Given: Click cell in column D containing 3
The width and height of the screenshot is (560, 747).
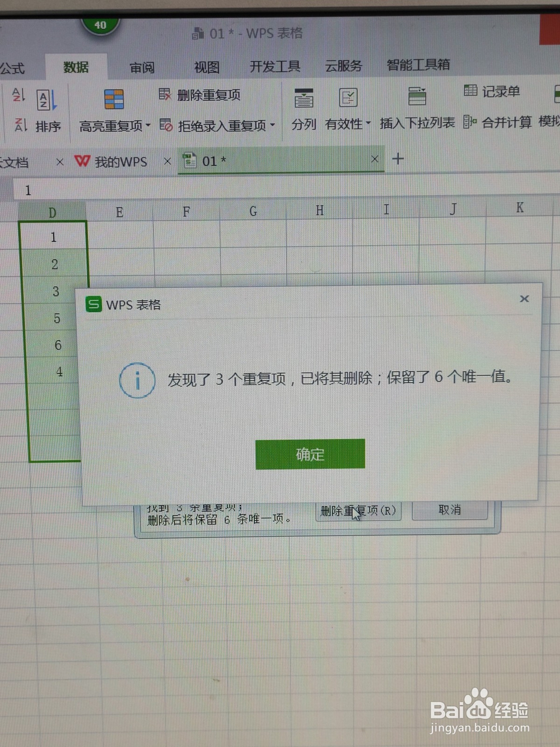Looking at the screenshot, I should tap(55, 291).
